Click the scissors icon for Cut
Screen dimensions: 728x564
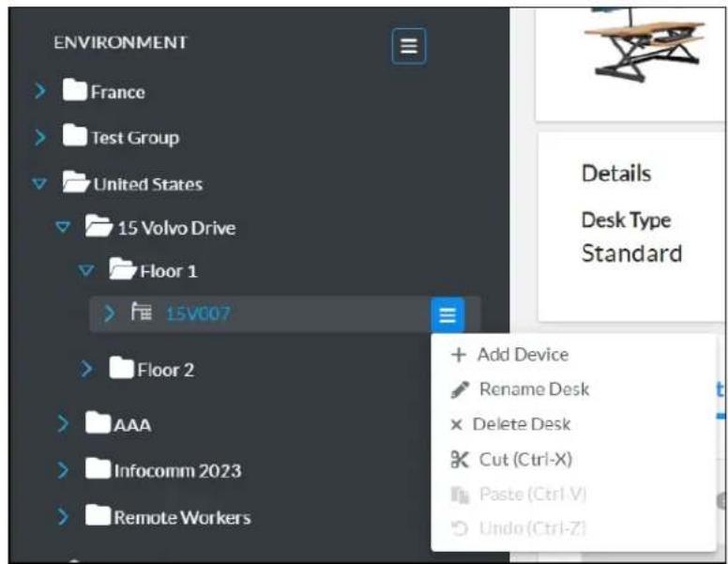tap(460, 460)
